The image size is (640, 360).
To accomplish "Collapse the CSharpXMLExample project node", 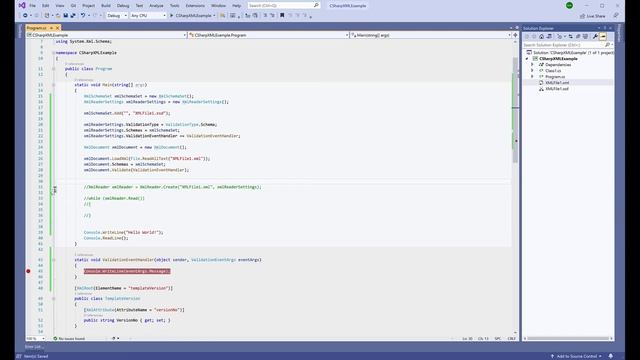I will (527, 59).
